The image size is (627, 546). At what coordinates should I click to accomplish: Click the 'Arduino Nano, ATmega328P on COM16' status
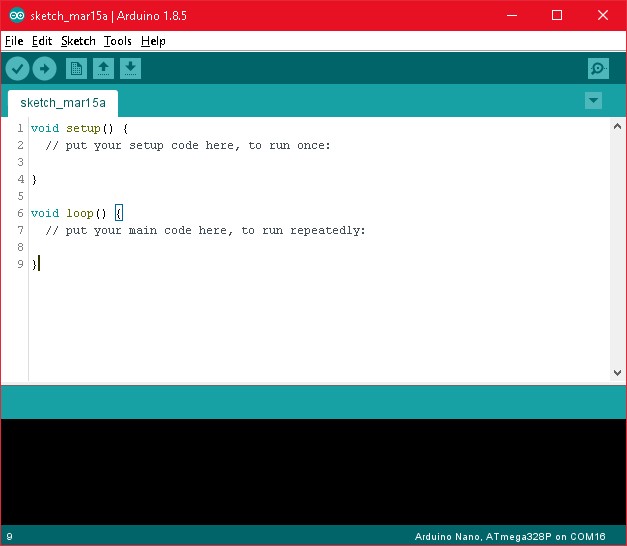(x=510, y=536)
